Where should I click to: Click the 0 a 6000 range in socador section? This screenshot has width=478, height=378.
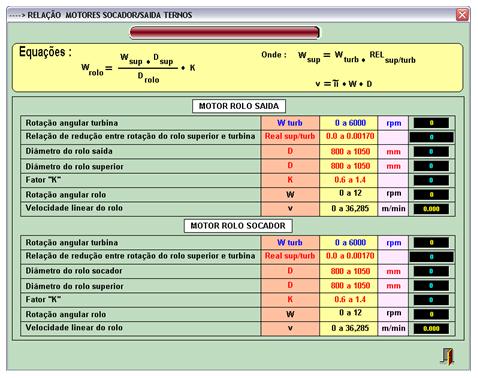pos(350,243)
